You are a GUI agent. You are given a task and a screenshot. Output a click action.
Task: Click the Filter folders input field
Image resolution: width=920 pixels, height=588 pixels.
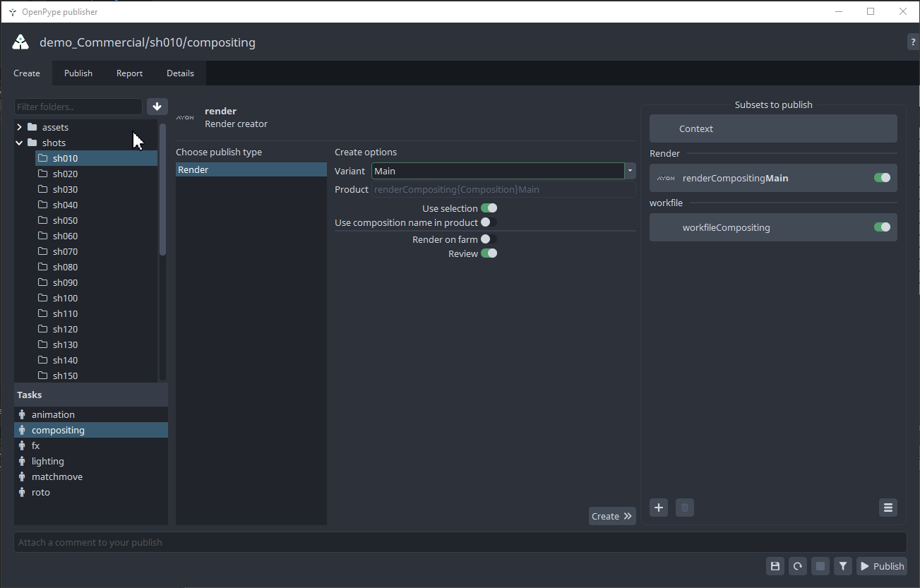(78, 107)
